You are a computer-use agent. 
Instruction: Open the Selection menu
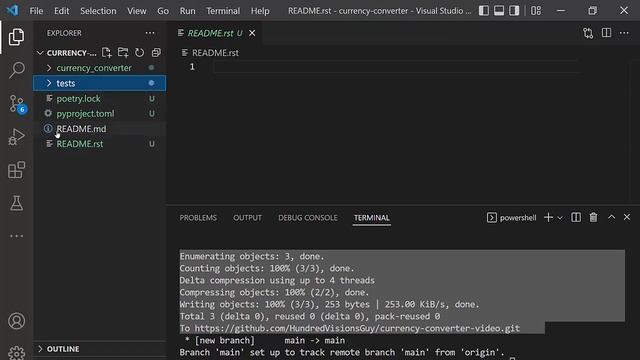98,11
